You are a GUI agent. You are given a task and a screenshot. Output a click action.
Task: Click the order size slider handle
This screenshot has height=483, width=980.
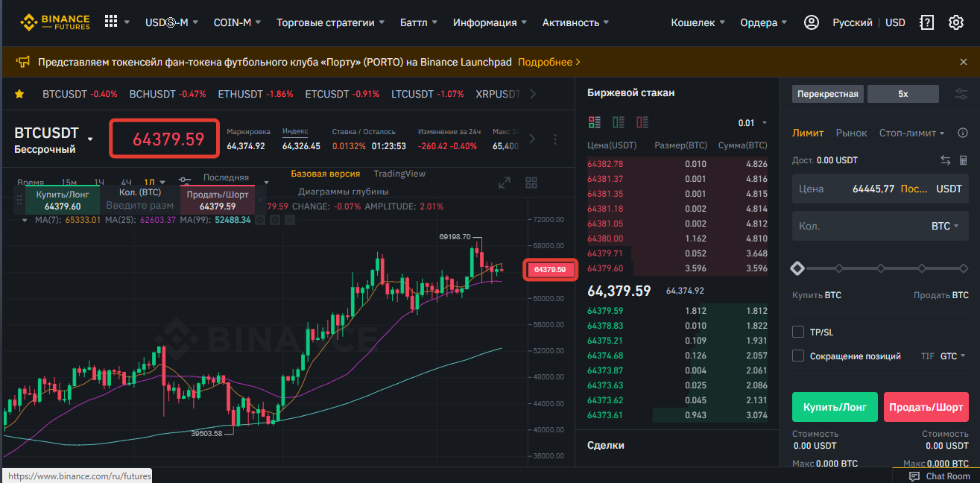tap(797, 268)
